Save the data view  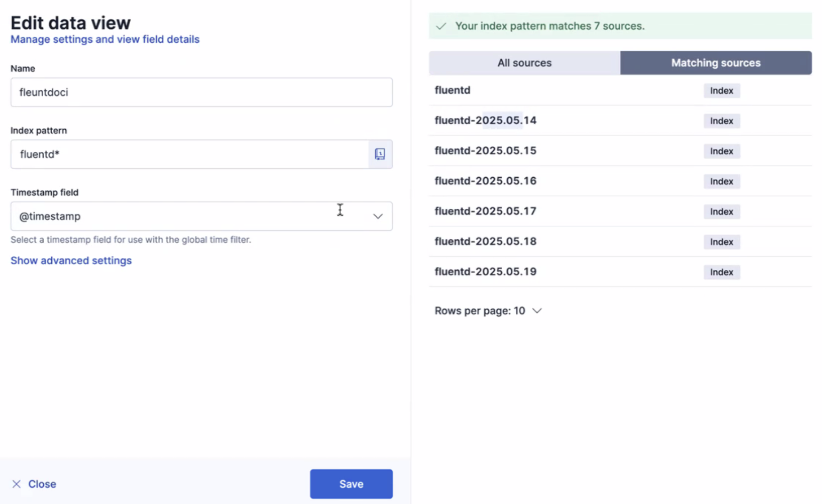[351, 484]
